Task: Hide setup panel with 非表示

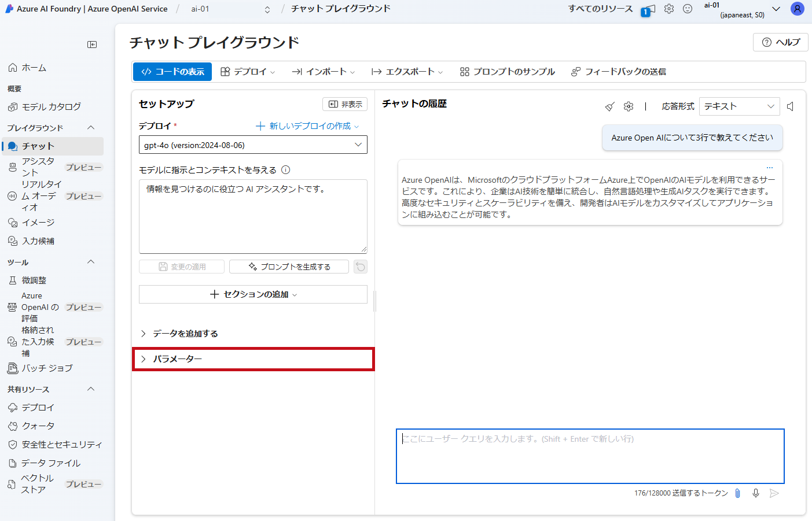Action: click(x=345, y=104)
